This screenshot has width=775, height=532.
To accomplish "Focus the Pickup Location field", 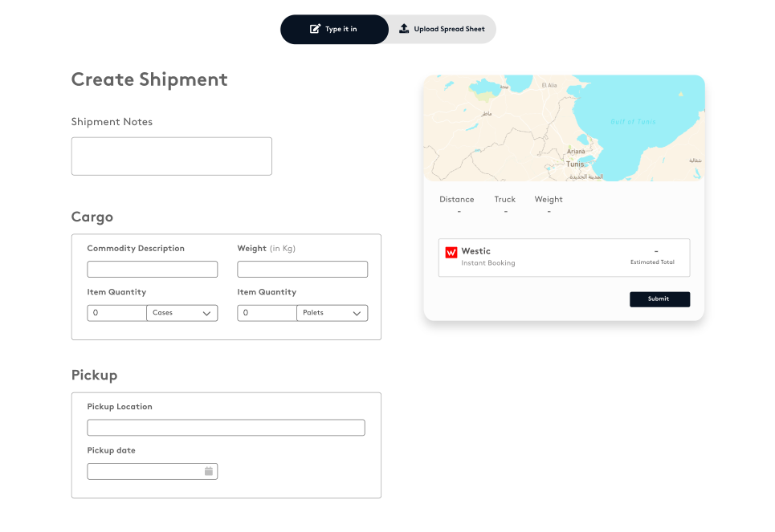I will pos(226,428).
